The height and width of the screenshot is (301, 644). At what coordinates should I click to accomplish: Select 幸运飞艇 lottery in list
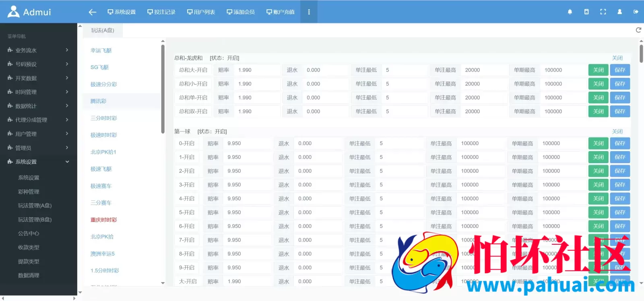101,50
